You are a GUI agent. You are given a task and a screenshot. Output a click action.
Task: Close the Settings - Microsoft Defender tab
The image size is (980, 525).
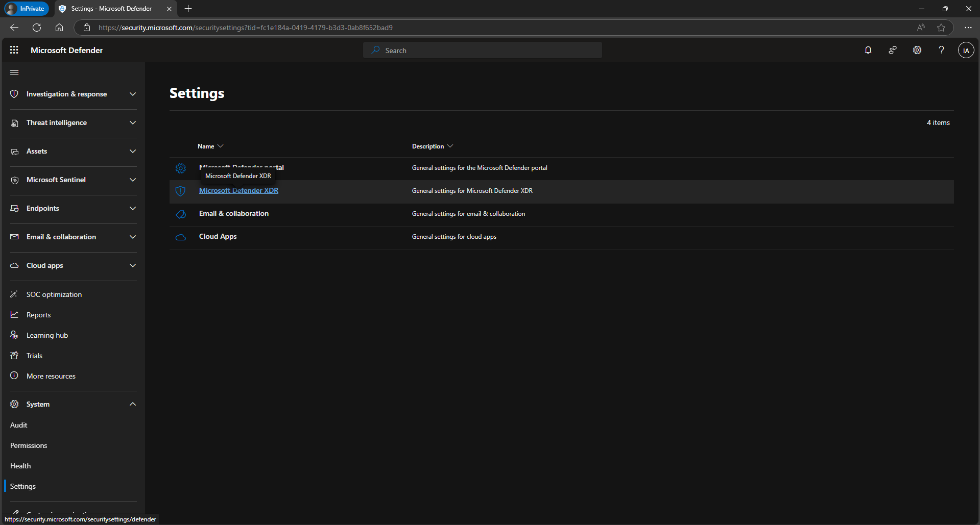click(x=169, y=9)
